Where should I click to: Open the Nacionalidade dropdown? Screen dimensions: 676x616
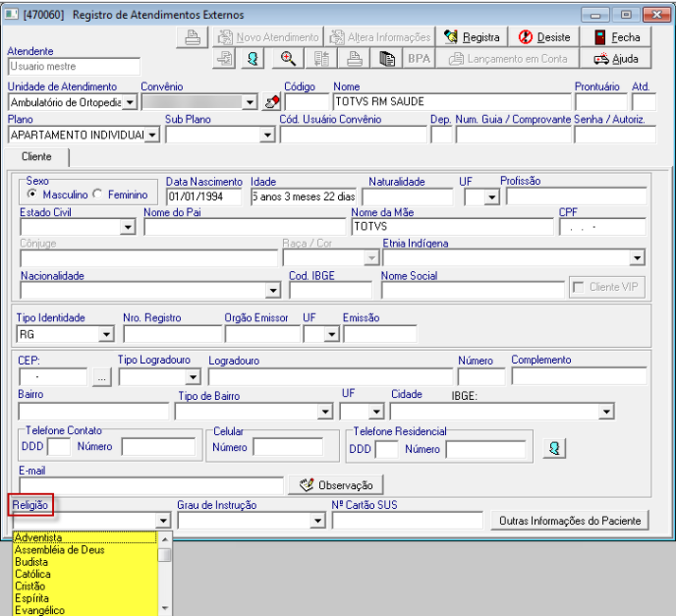coord(273,291)
